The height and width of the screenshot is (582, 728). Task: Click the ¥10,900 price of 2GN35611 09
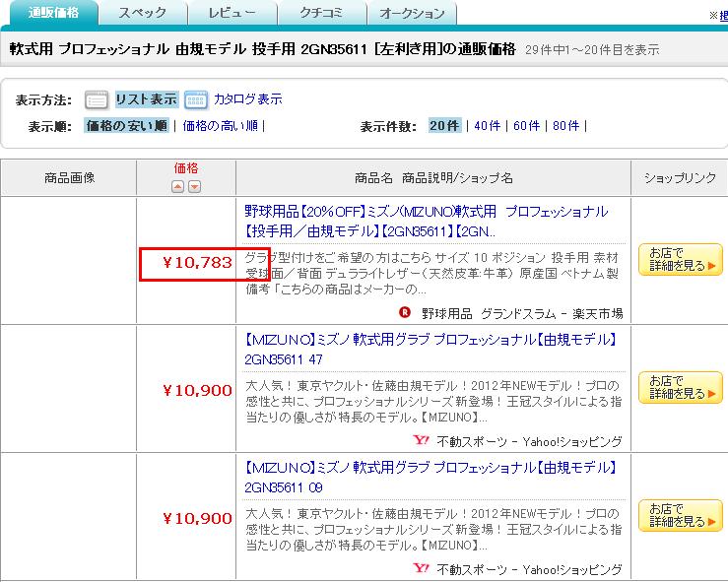[x=197, y=518]
